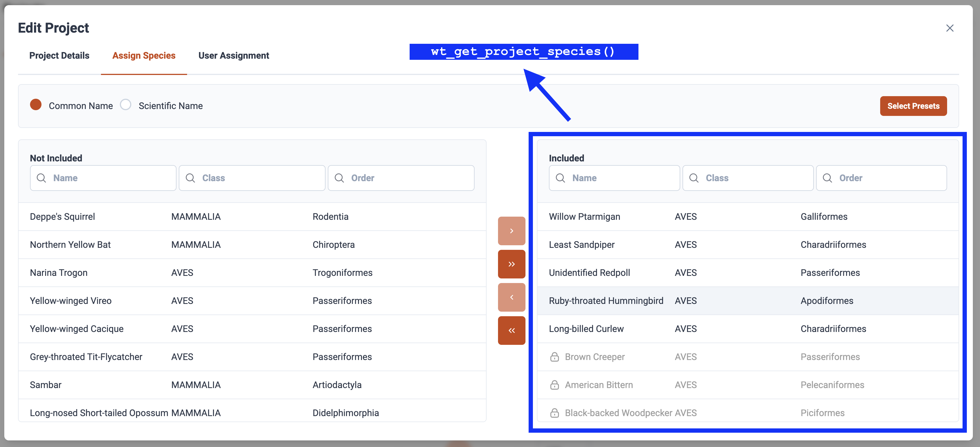Select the Scientific Name radio button
This screenshot has height=447, width=980.
tap(126, 105)
